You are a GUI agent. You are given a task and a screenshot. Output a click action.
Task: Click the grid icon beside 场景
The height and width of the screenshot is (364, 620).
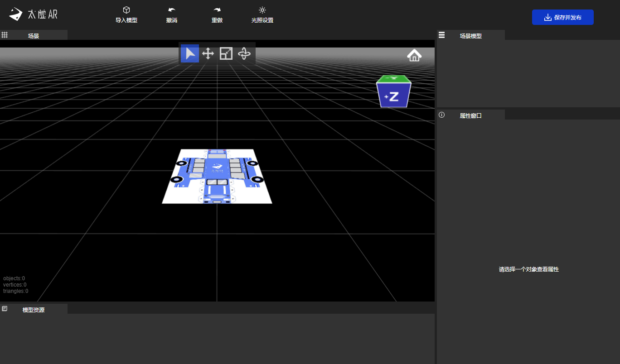pyautogui.click(x=5, y=35)
